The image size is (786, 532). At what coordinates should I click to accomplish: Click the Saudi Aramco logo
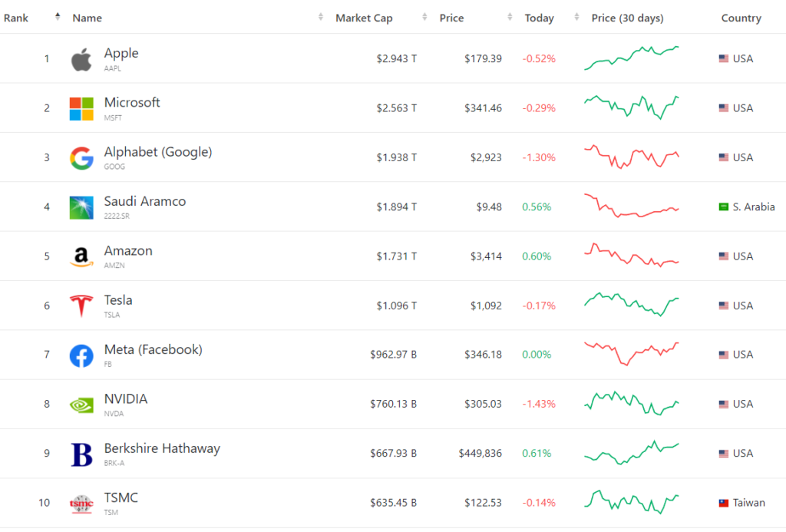(81, 207)
